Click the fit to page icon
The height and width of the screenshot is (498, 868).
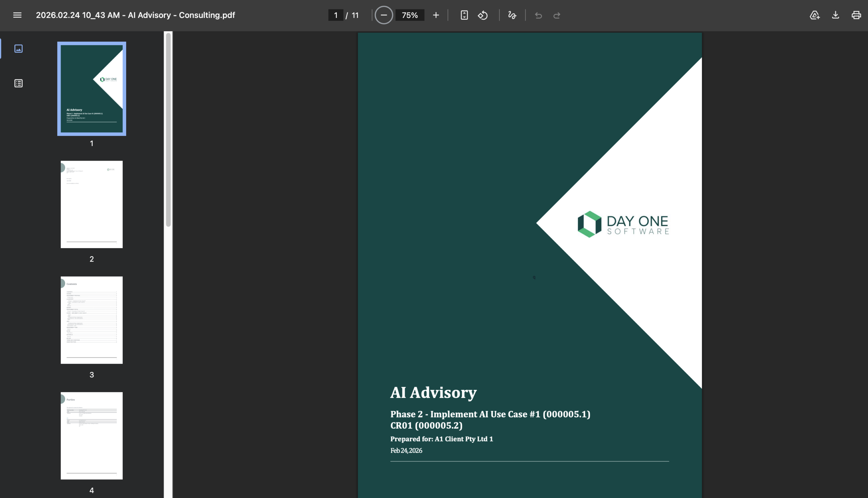(464, 15)
